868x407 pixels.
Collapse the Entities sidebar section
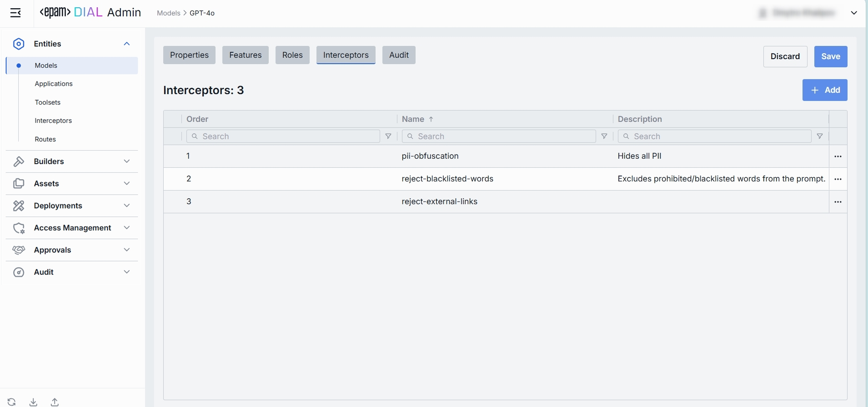[127, 44]
